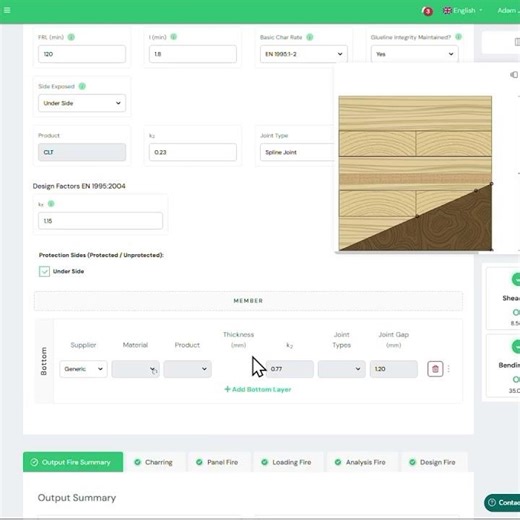Click the CLT cross-section preview image
Image resolution: width=520 pixels, height=520 pixels.
click(415, 173)
